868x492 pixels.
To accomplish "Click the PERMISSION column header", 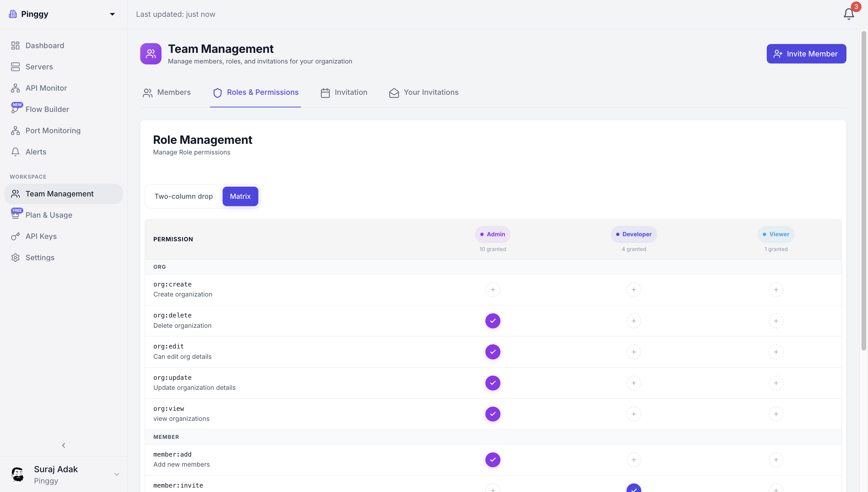I will click(173, 239).
